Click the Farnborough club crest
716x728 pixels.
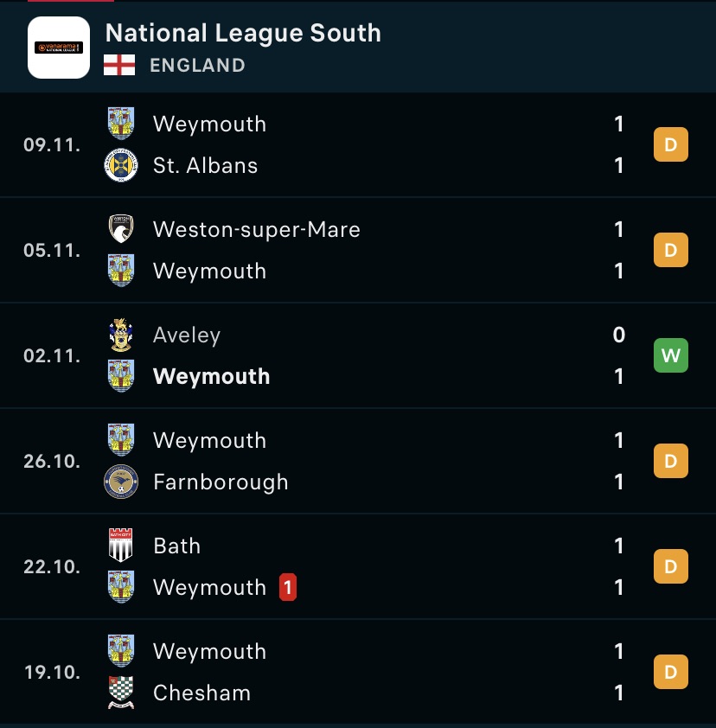tap(120, 482)
